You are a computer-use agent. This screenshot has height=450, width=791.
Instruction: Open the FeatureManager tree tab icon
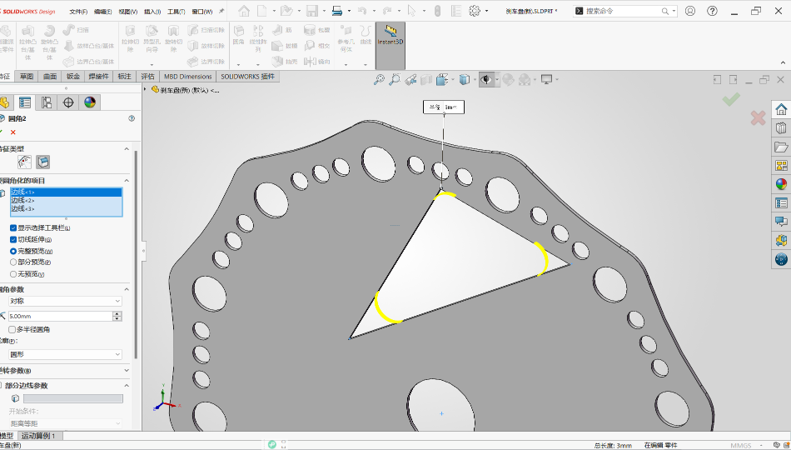(x=5, y=102)
